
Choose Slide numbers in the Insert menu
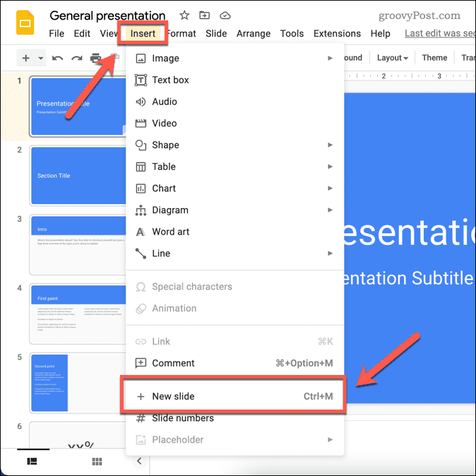click(235, 418)
